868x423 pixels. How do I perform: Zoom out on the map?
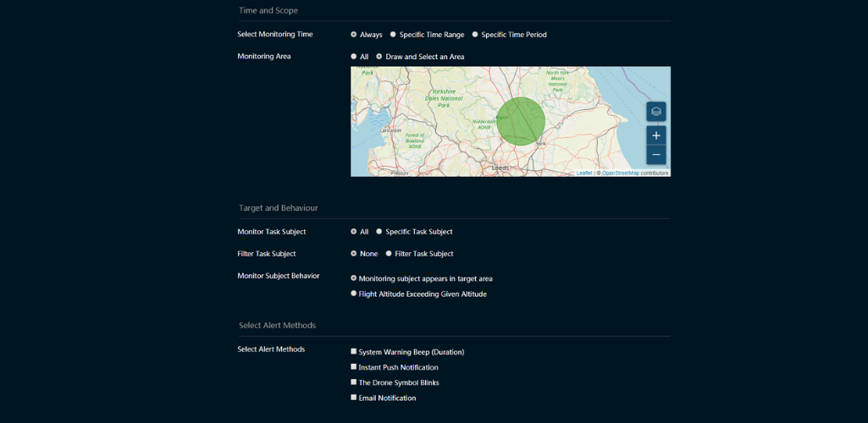click(x=656, y=155)
